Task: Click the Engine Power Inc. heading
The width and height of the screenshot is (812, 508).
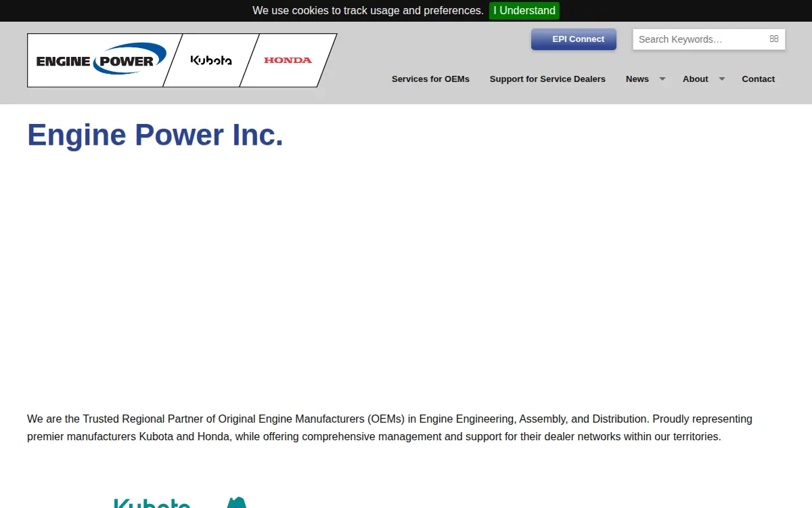Action: pos(155,135)
